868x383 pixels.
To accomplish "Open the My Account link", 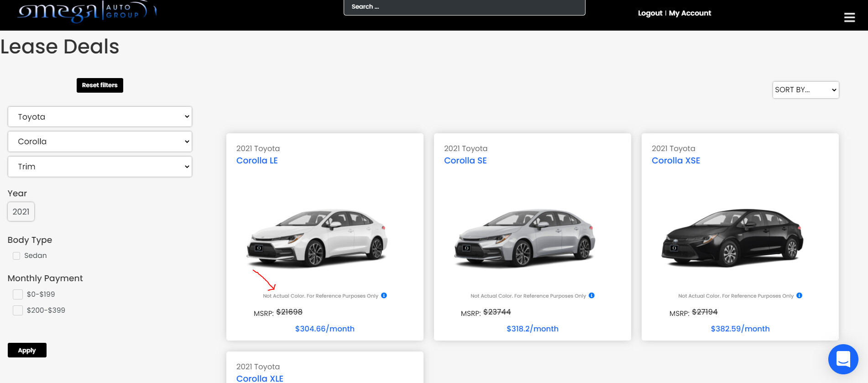I will pyautogui.click(x=690, y=13).
